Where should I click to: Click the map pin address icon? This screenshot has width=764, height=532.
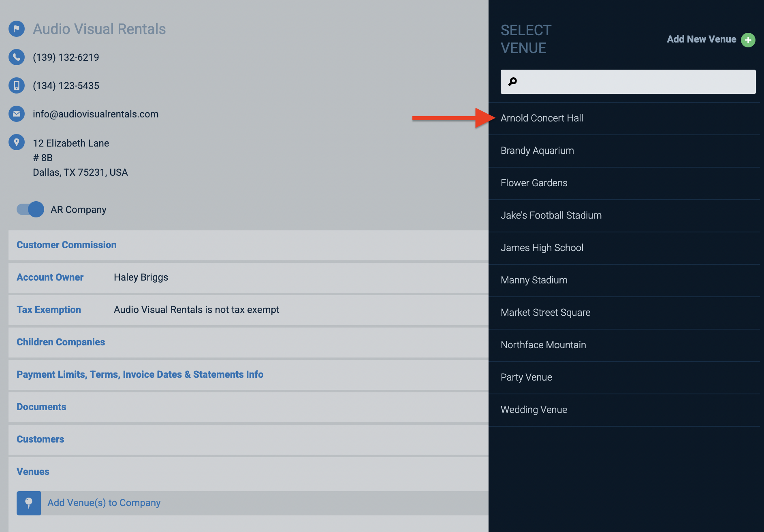click(17, 142)
